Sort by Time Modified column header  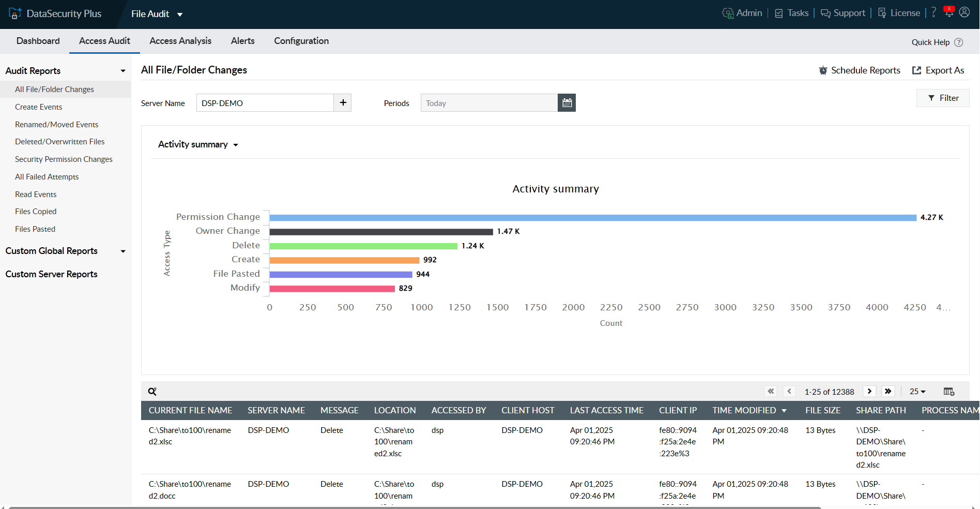click(746, 410)
